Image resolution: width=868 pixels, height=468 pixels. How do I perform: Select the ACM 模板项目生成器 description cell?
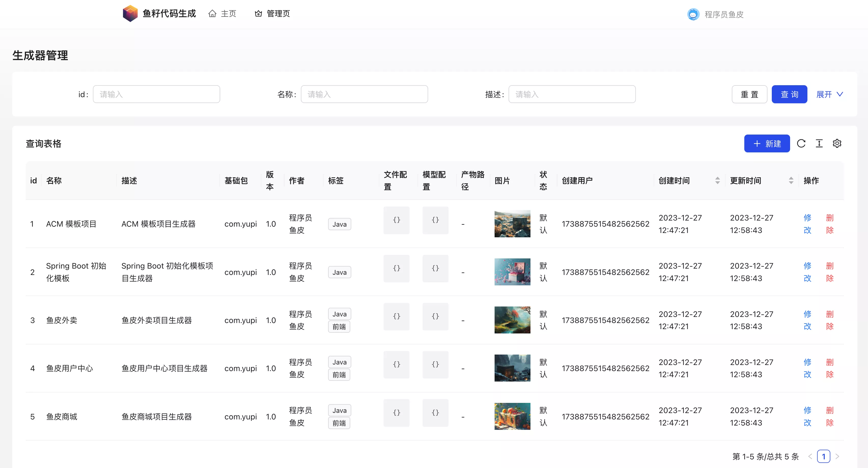(x=158, y=224)
